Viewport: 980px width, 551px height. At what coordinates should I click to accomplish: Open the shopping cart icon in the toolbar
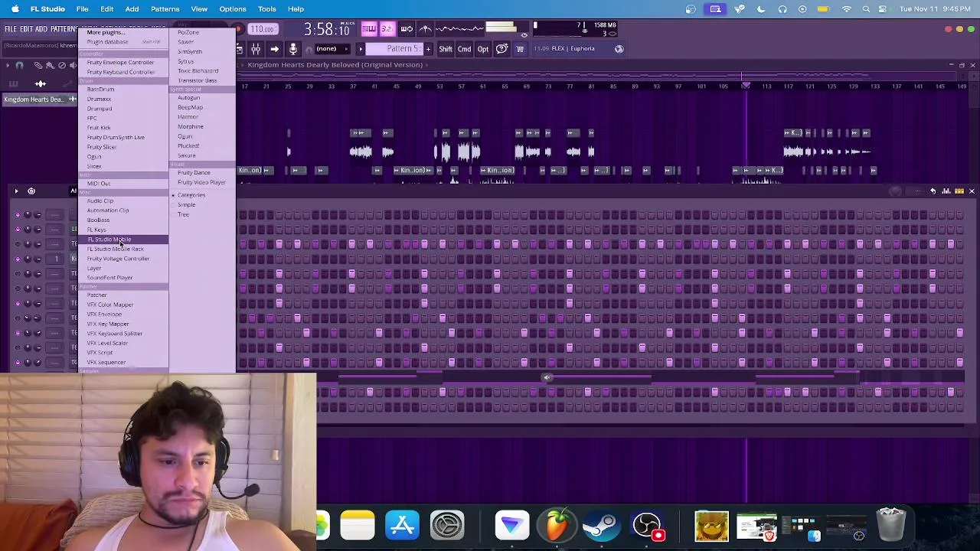520,49
